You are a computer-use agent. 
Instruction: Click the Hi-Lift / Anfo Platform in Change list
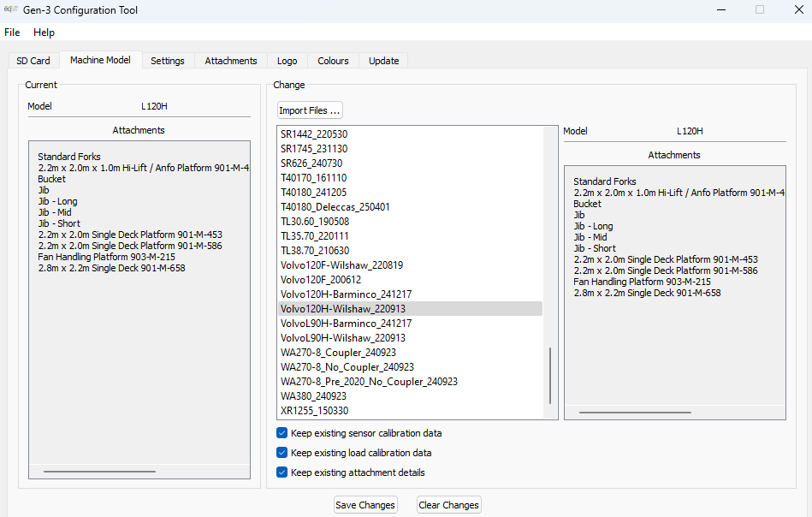(x=679, y=193)
